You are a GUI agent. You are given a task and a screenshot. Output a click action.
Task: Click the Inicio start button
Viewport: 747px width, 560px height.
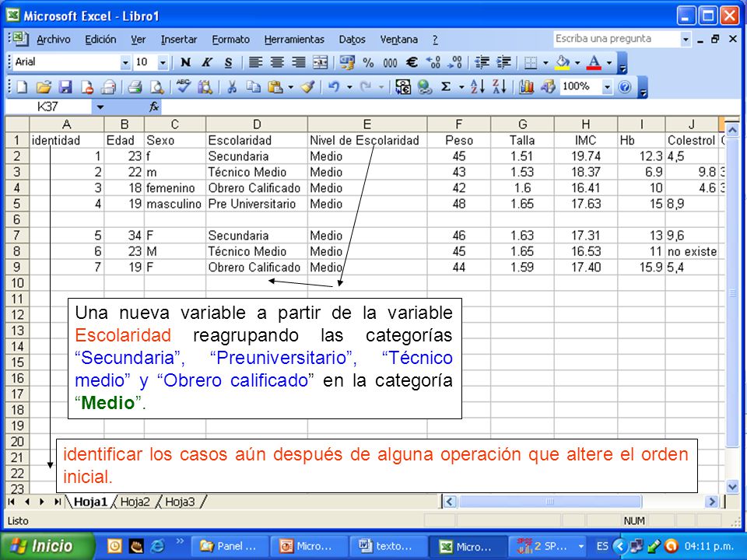pos(47,546)
